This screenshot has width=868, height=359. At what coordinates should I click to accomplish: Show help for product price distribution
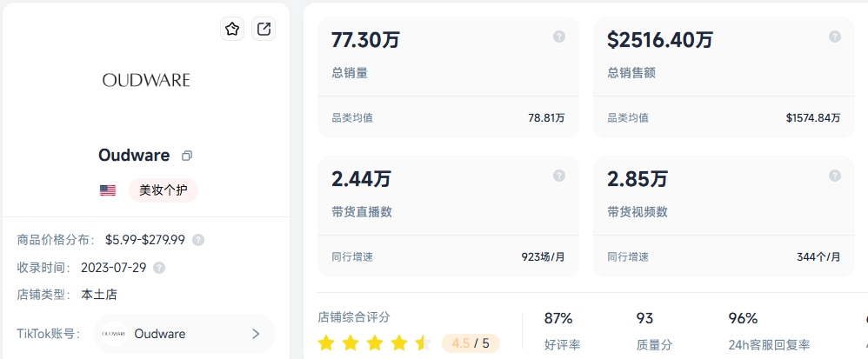[x=197, y=240]
